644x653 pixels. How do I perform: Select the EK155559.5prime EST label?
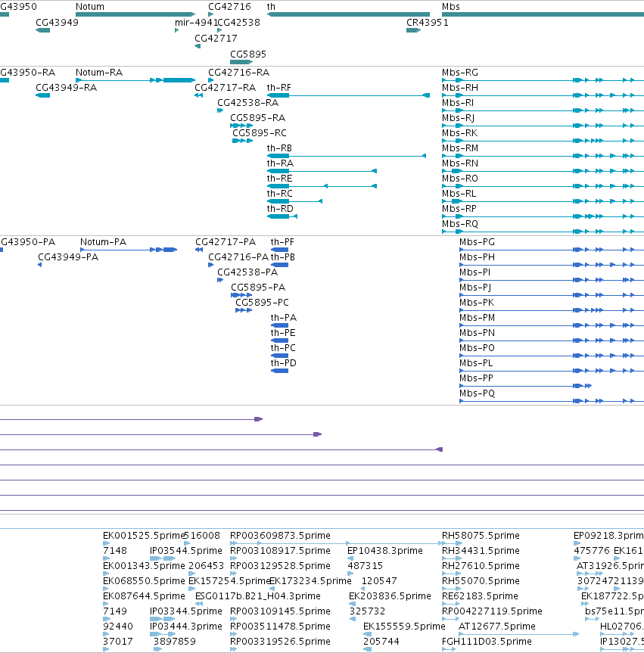point(404,627)
